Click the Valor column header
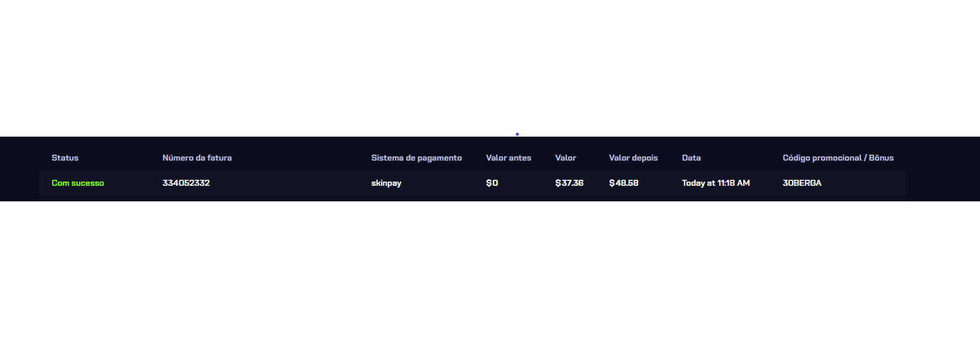 (565, 158)
